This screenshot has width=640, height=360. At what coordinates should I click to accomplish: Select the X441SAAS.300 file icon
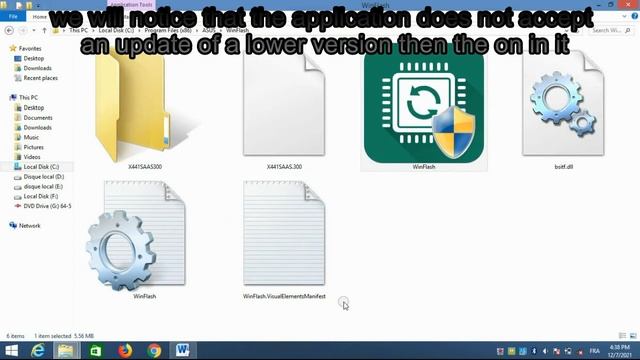(284, 104)
